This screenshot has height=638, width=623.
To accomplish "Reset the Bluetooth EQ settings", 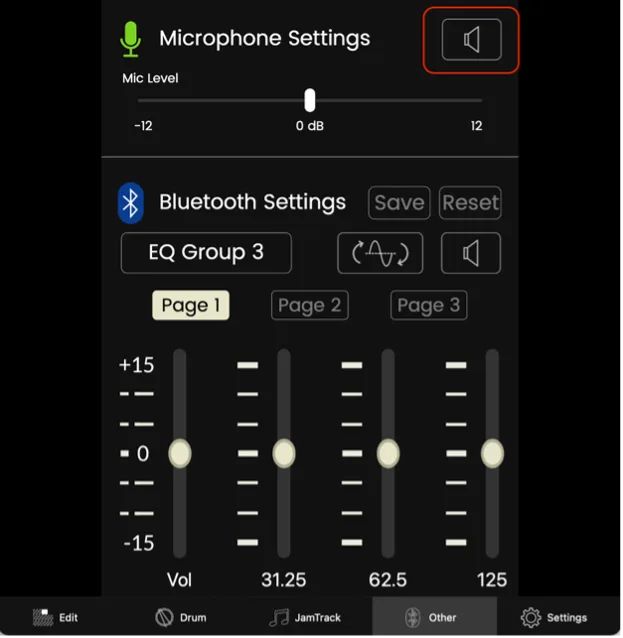I will point(471,203).
